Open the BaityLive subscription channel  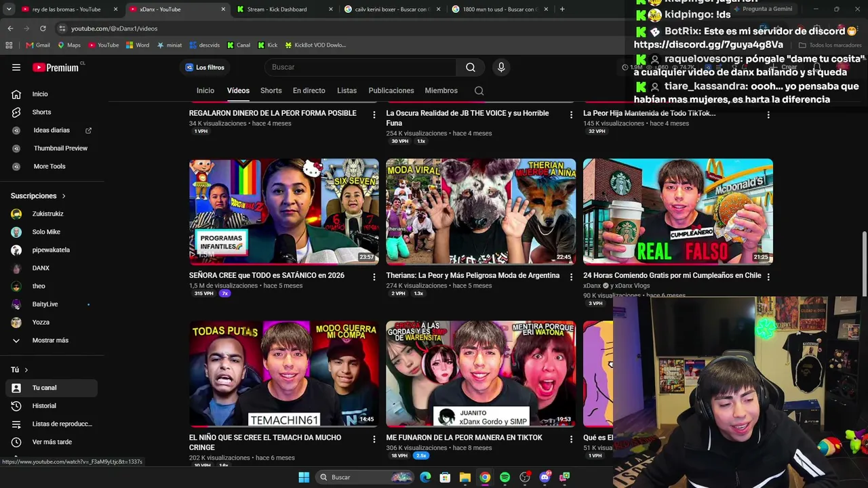[x=52, y=304]
